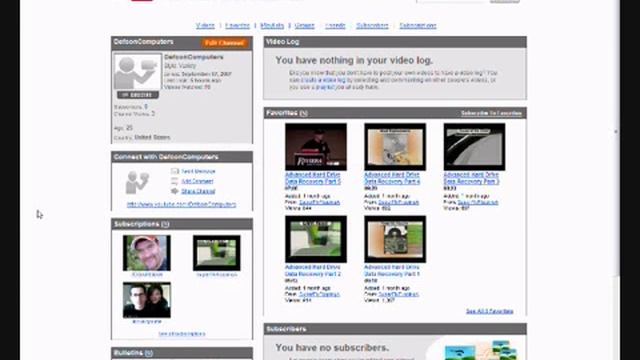This screenshot has width=640, height=360.
Task: Open the Data Recovery Part 3 video thumbnail
Action: 474,147
